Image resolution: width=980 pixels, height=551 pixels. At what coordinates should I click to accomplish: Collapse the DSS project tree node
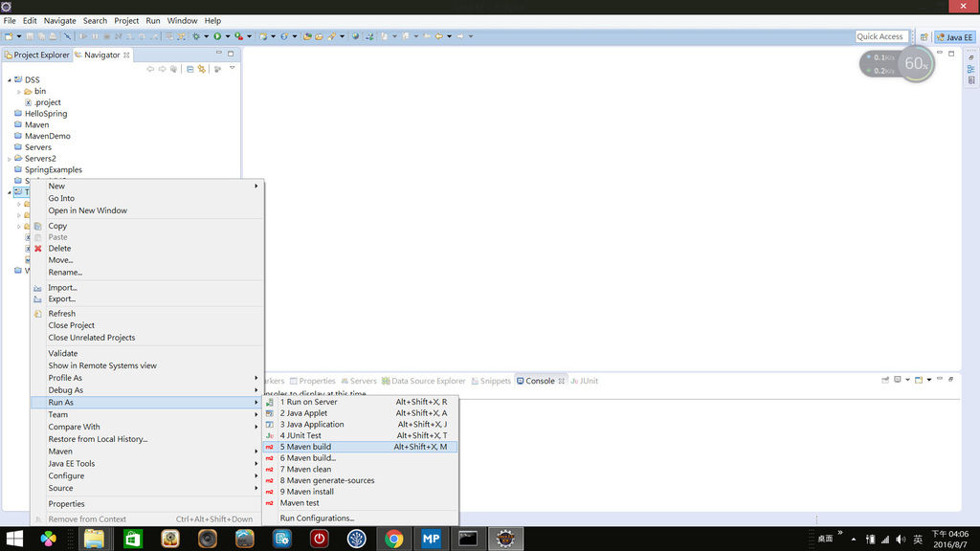[x=10, y=80]
